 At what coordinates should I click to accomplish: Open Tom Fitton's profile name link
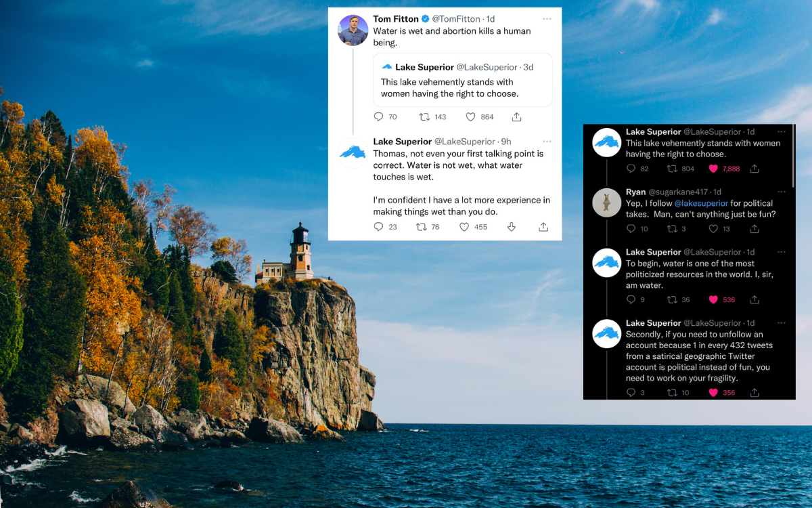(396, 19)
